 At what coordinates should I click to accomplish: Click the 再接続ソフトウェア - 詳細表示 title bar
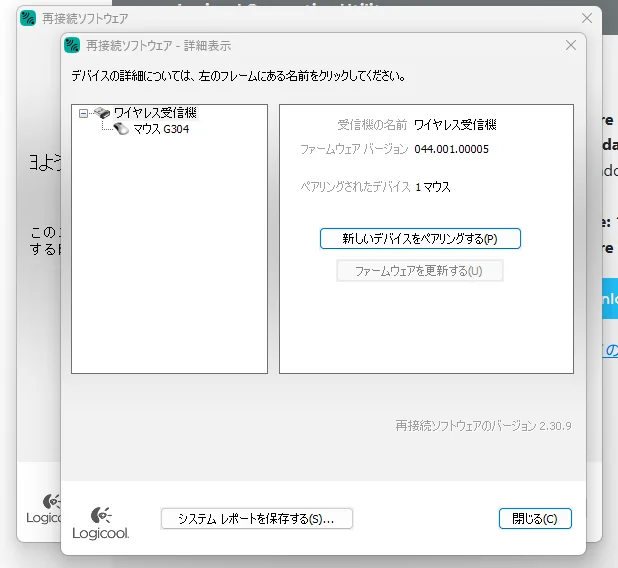point(300,46)
